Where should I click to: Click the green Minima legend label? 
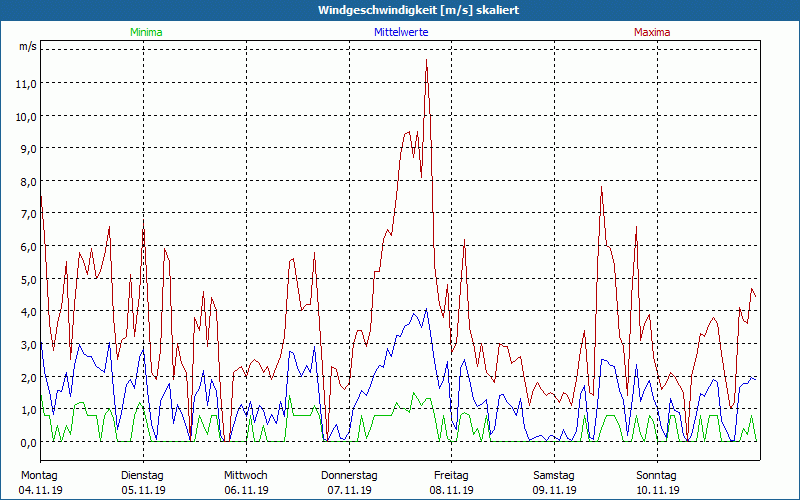[145, 32]
